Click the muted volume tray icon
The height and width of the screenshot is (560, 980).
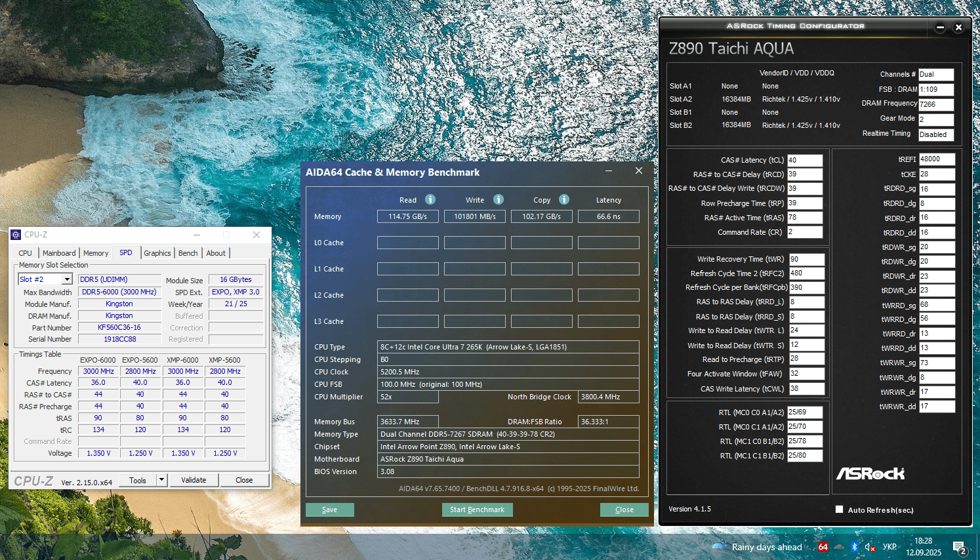870,547
